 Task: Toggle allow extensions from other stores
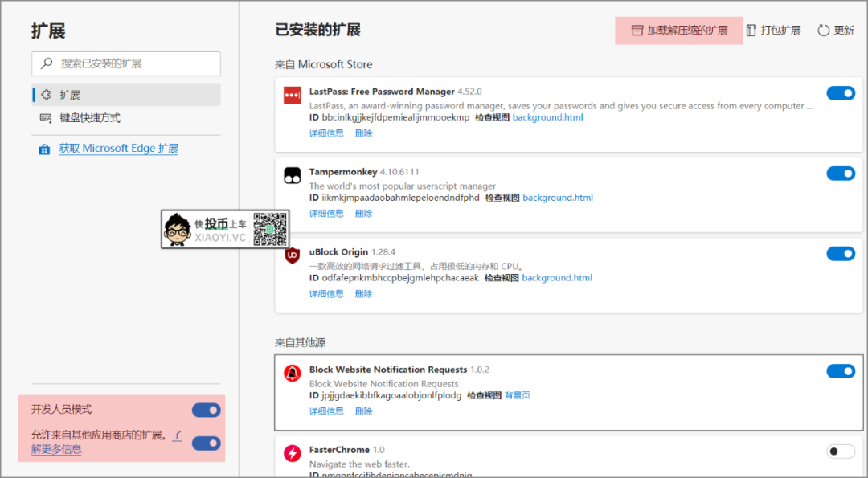[206, 443]
